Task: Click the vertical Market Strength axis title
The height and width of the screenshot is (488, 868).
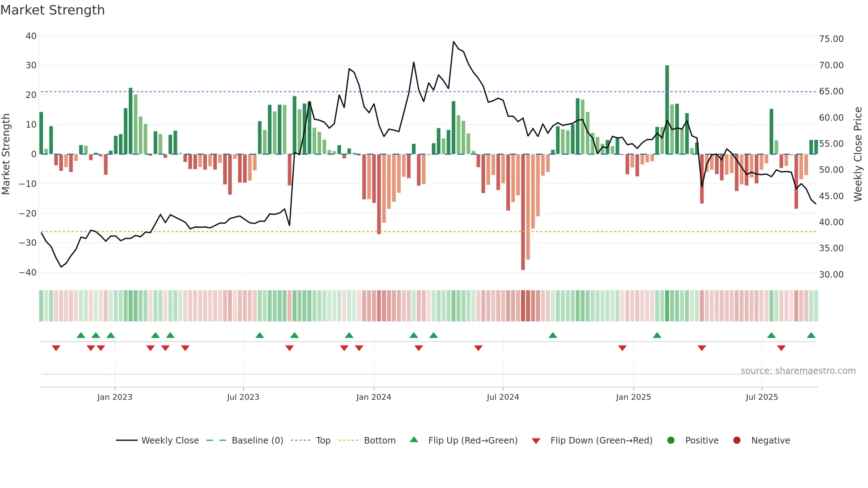Action: (6, 154)
